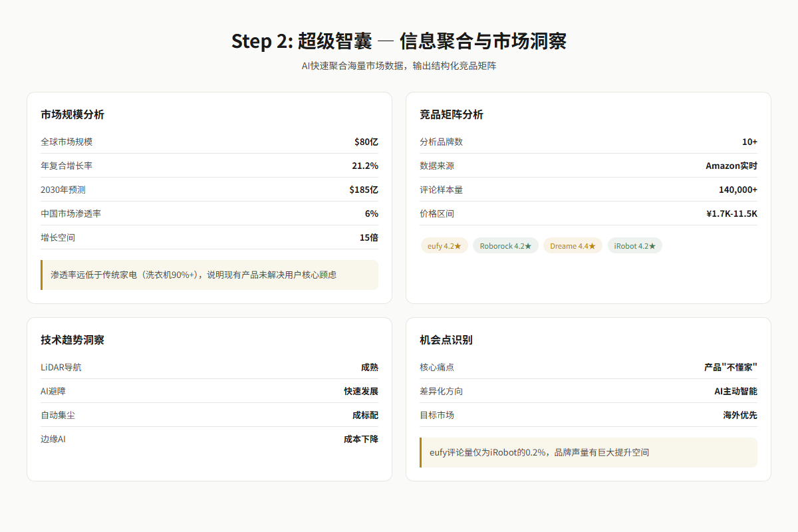
Task: Click the 'AI避障' label
Action: point(53,391)
